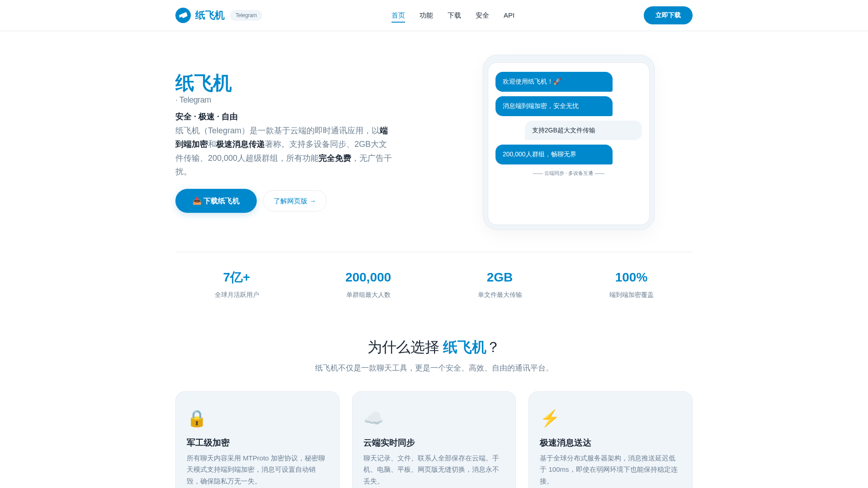Screen dimensions: 868x488
Task: Click the 单群组最大人数 label
Action: pyautogui.click(x=368, y=295)
